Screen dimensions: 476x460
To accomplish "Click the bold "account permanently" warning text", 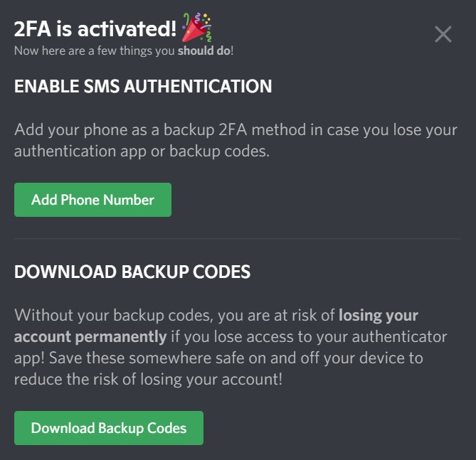I will [90, 336].
